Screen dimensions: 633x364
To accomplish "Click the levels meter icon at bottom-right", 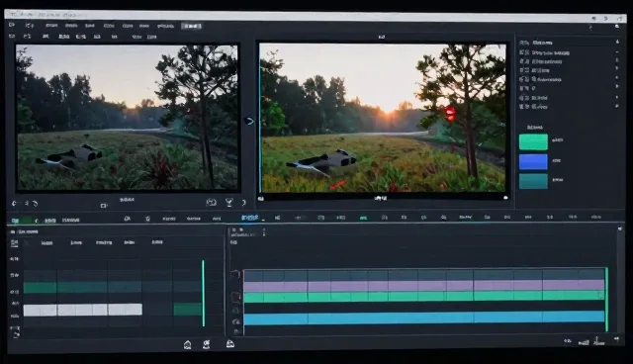I will coord(584,342).
